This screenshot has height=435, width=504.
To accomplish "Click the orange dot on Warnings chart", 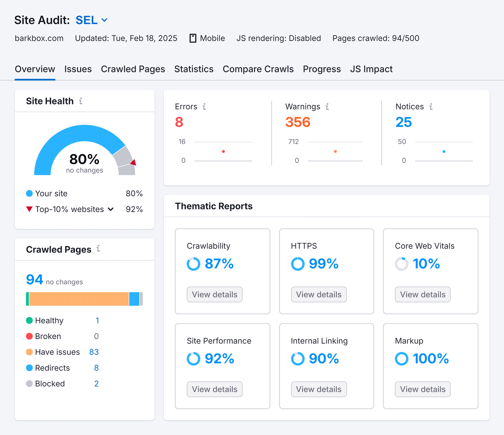I will [x=335, y=151].
